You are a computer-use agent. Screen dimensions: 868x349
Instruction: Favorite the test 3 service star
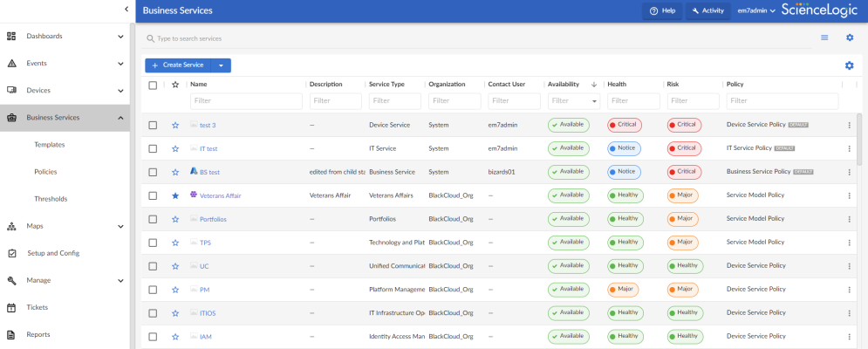[175, 125]
